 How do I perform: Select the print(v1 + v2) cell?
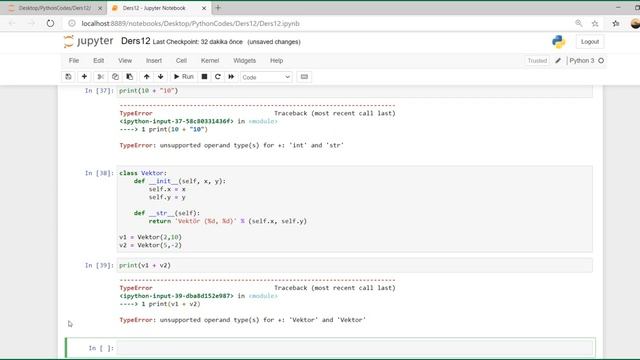(354, 265)
